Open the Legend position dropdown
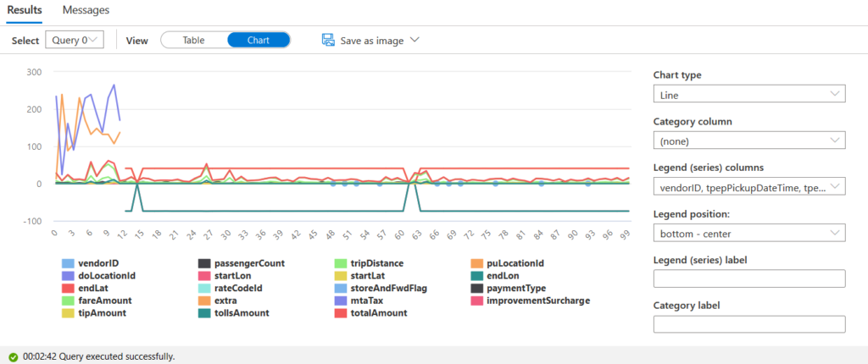 point(749,234)
